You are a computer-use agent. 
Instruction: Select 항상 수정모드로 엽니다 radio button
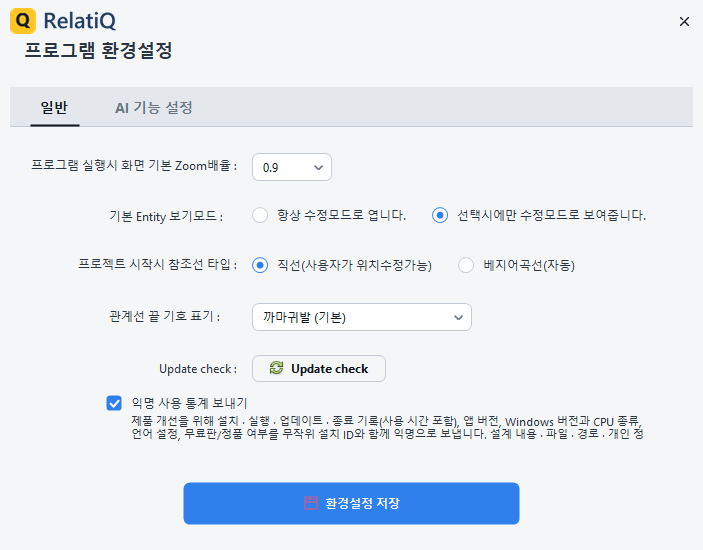(x=260, y=215)
